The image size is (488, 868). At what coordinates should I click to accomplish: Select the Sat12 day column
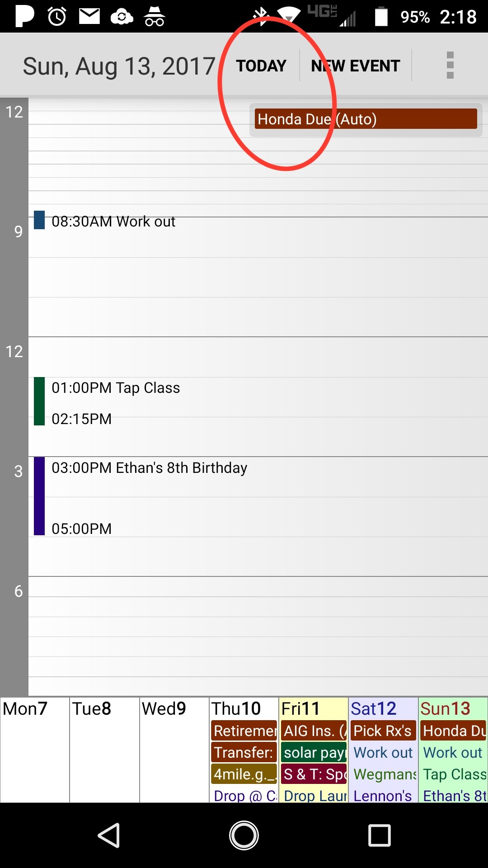coord(383,750)
